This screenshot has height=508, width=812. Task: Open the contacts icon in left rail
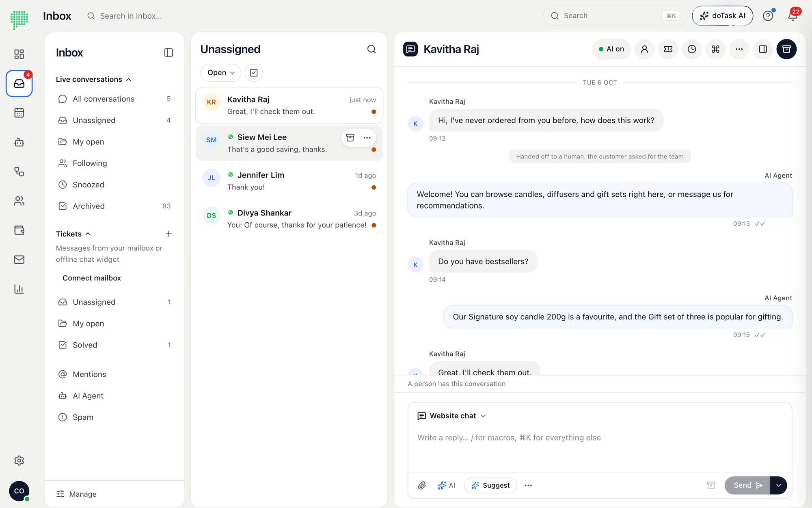(x=19, y=201)
